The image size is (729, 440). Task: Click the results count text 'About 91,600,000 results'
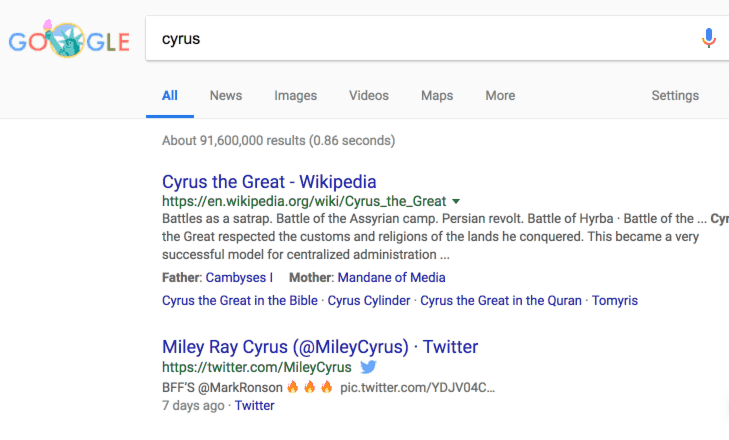234,140
